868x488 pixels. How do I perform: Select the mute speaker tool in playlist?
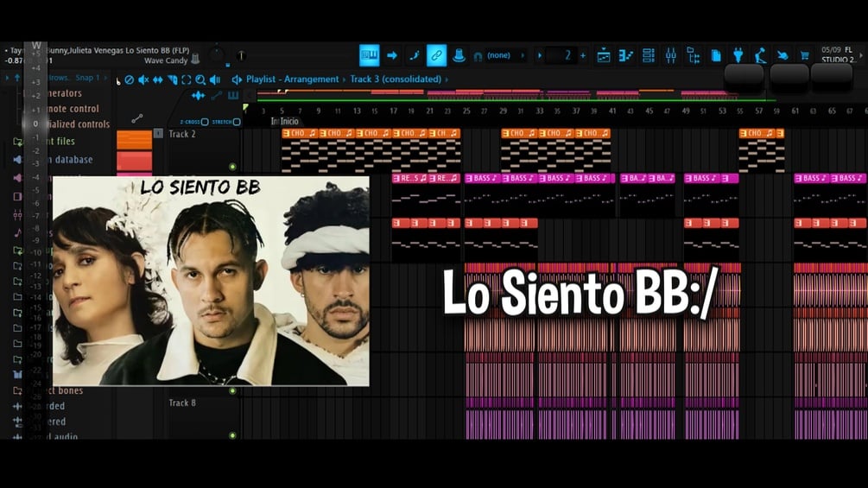pyautogui.click(x=143, y=79)
